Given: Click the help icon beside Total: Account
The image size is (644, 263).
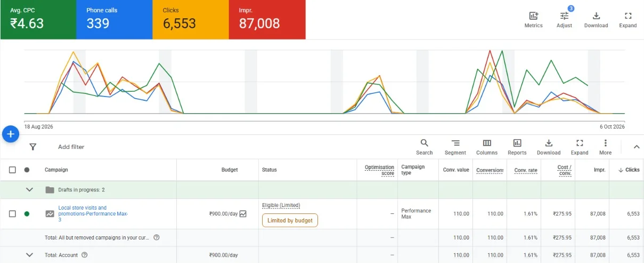Looking at the screenshot, I should 84,255.
